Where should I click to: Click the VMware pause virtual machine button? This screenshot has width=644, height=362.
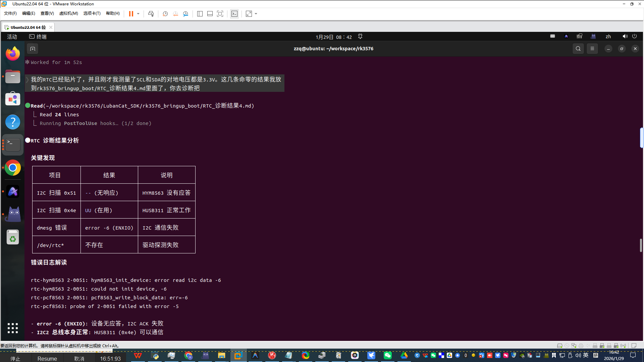click(131, 14)
